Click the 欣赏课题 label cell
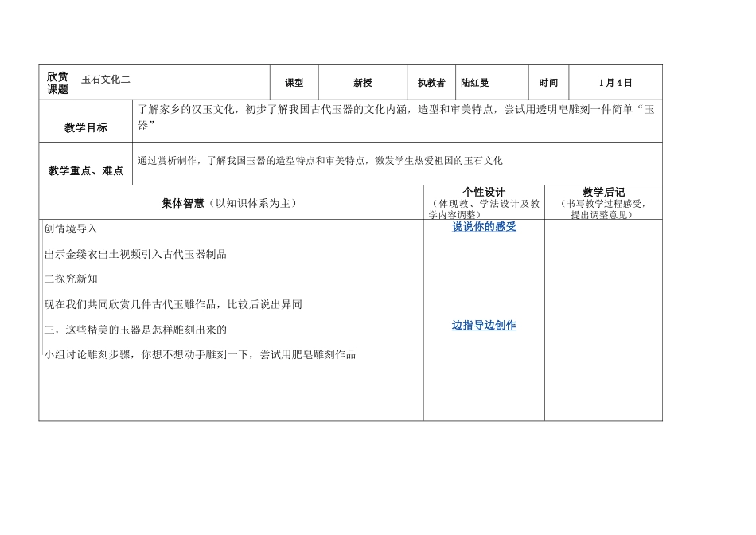The width and height of the screenshot is (756, 535). (x=57, y=83)
